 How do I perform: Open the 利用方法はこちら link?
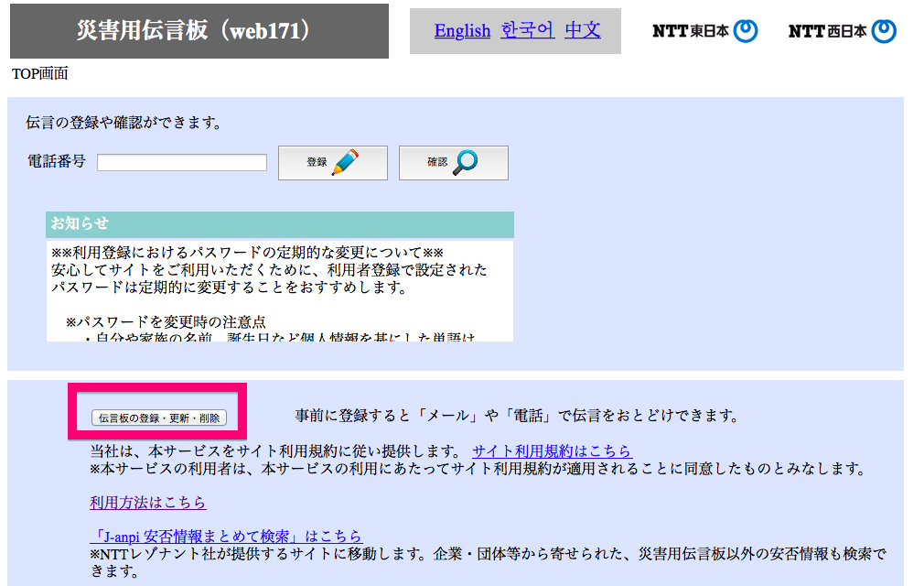148,503
